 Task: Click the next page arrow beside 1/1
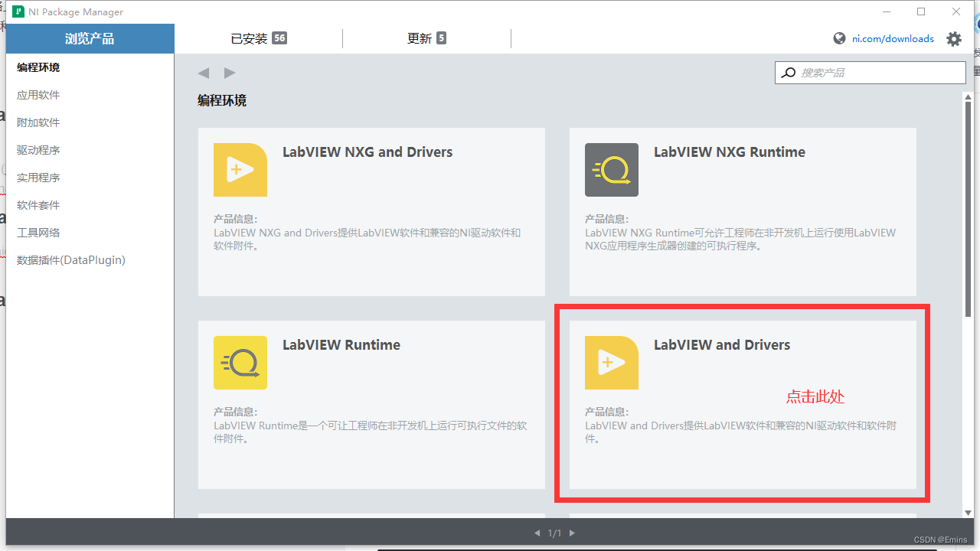click(572, 533)
